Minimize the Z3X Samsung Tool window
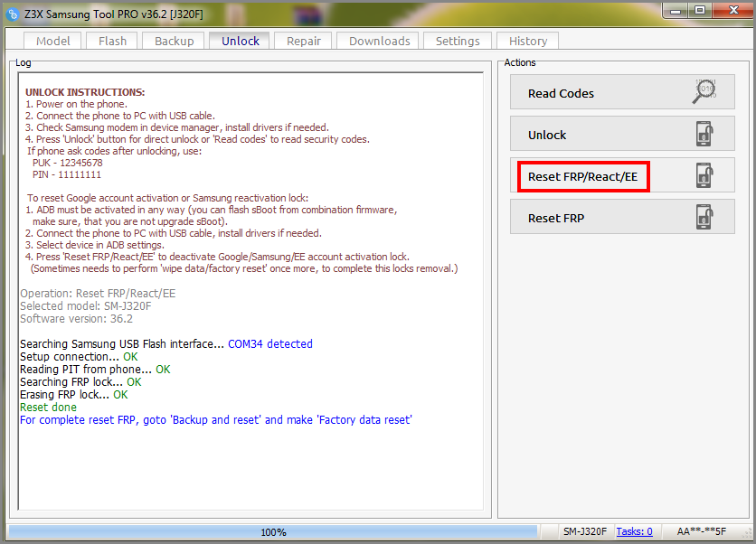Viewport: 756px width, 544px height. tap(676, 11)
